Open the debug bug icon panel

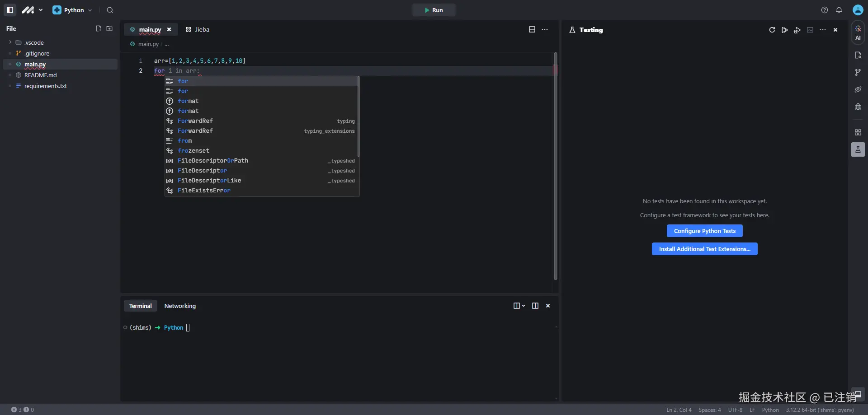point(858,107)
